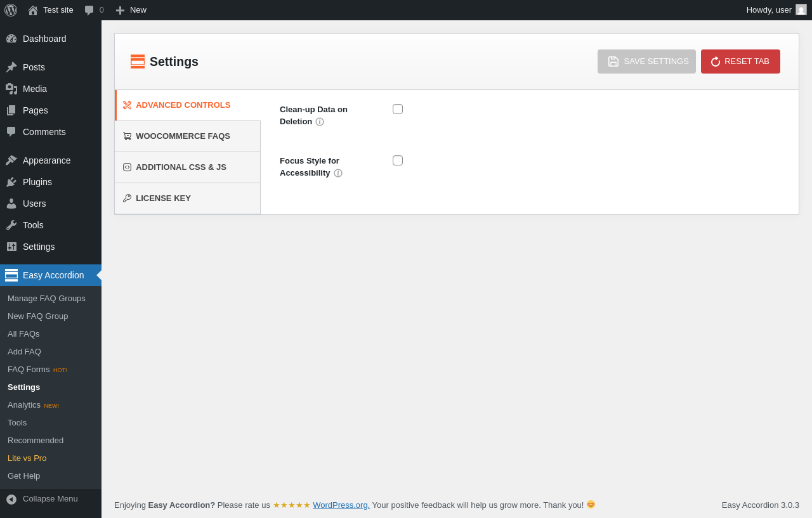The image size is (812, 518).
Task: Click the info icon beside Clean-up Data on Deletion
Action: coord(320,122)
